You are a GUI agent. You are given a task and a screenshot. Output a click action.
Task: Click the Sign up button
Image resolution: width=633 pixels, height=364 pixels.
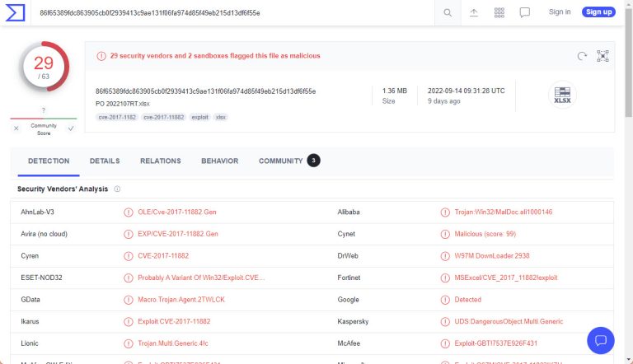pos(598,12)
